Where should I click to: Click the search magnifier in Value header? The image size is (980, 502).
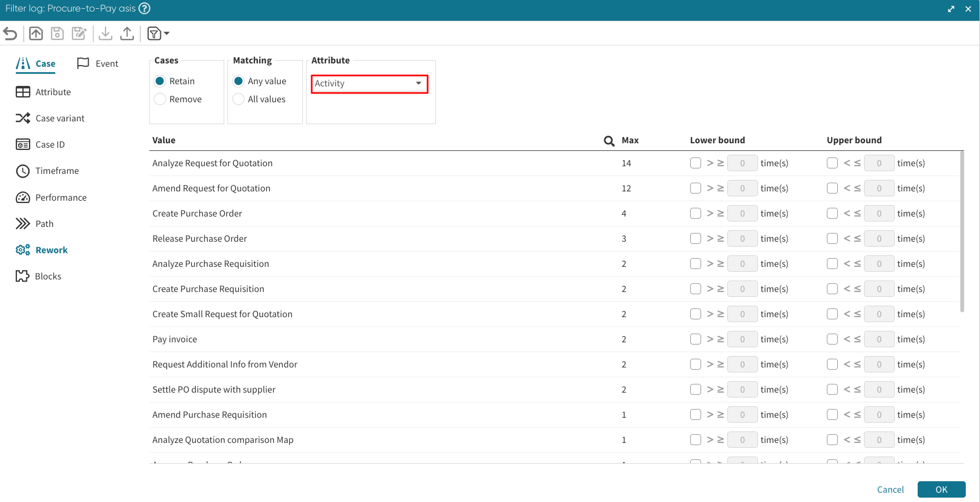[x=609, y=141]
